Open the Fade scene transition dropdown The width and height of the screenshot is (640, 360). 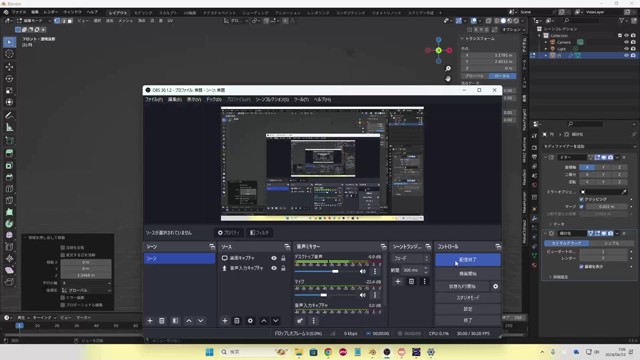coord(411,258)
